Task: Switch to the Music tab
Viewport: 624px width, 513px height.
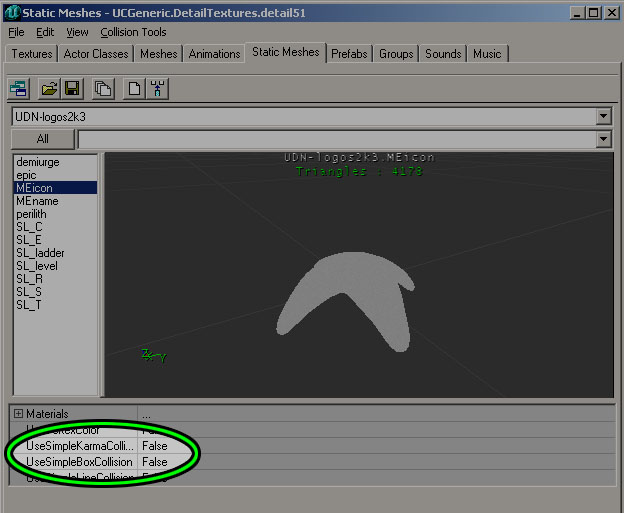Action: pyautogui.click(x=487, y=54)
